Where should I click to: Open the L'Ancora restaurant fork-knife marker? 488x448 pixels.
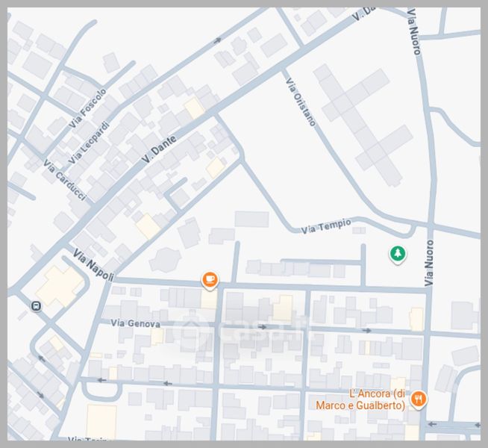(419, 399)
